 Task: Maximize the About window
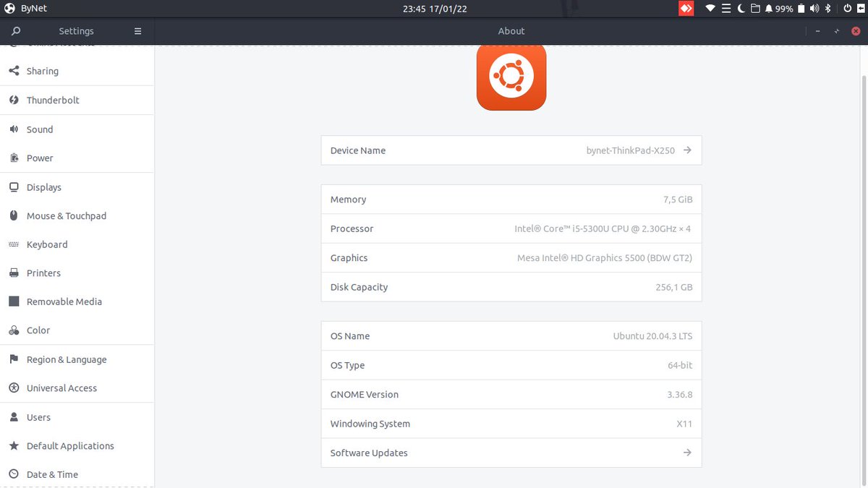click(837, 31)
